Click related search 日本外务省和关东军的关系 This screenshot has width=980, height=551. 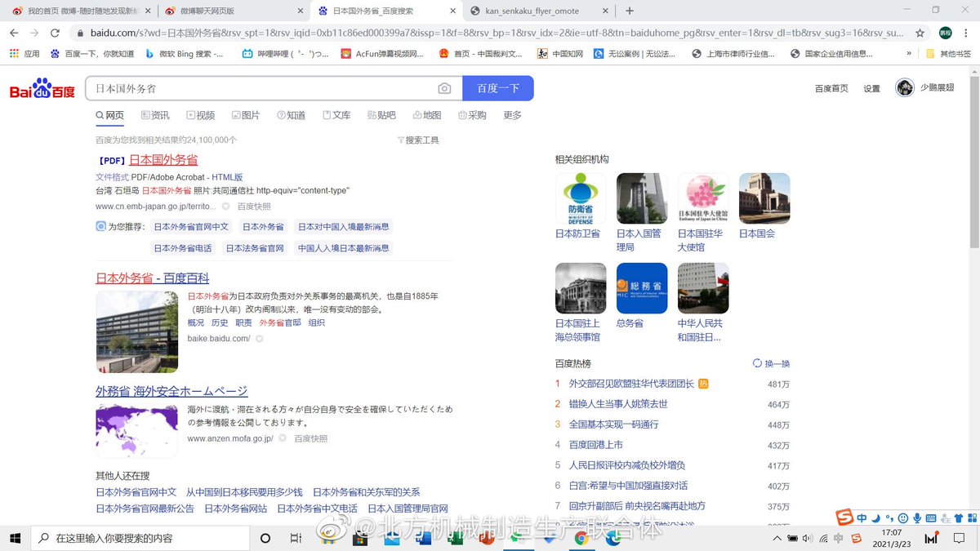pyautogui.click(x=367, y=492)
